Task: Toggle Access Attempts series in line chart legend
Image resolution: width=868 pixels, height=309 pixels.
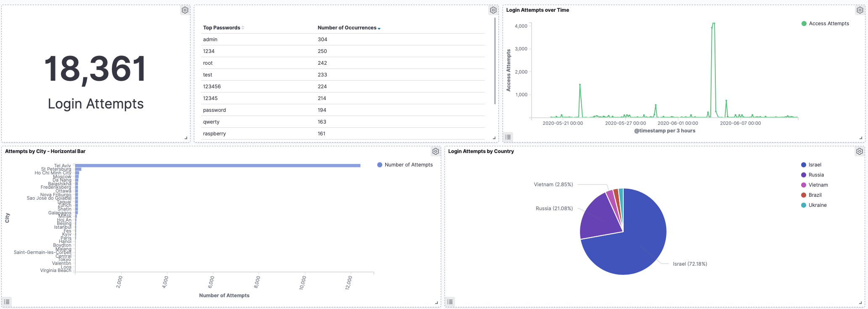Action: [x=828, y=24]
